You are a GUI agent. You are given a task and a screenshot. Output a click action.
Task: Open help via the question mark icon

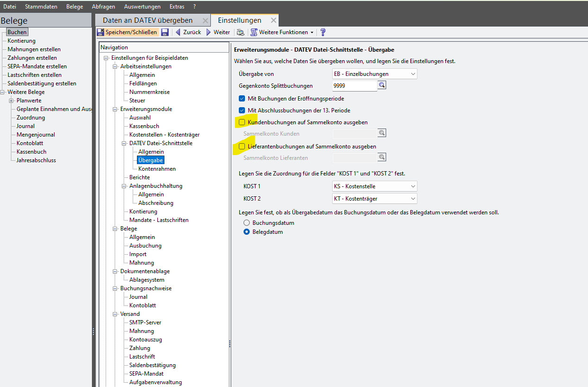(323, 32)
